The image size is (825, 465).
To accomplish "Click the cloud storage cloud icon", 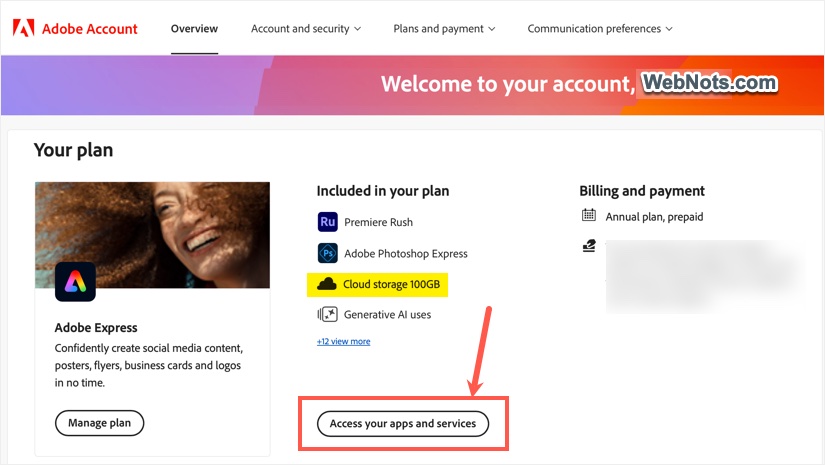I will [x=326, y=285].
